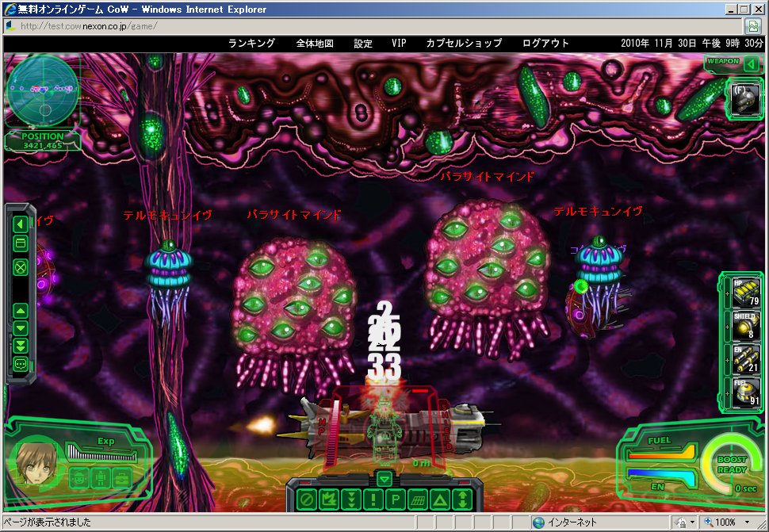Select the (F) weapon slot icon
The image size is (769, 532).
pos(745,100)
